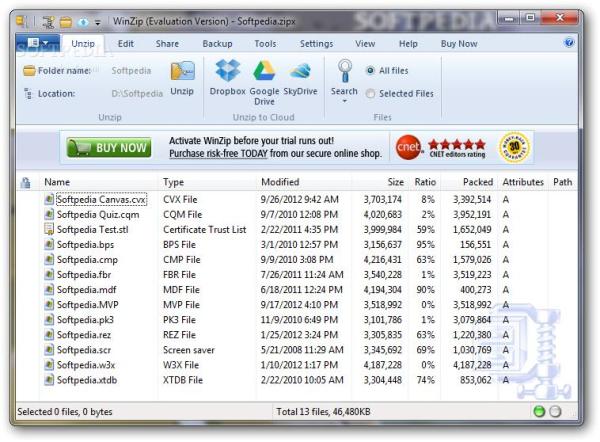Follow the Purchase risk-free TODAY link
This screenshot has width=600, height=442.
218,153
